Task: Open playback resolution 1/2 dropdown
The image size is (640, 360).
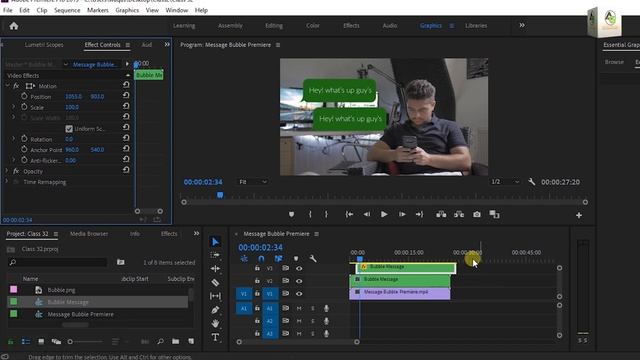Action: pyautogui.click(x=505, y=182)
